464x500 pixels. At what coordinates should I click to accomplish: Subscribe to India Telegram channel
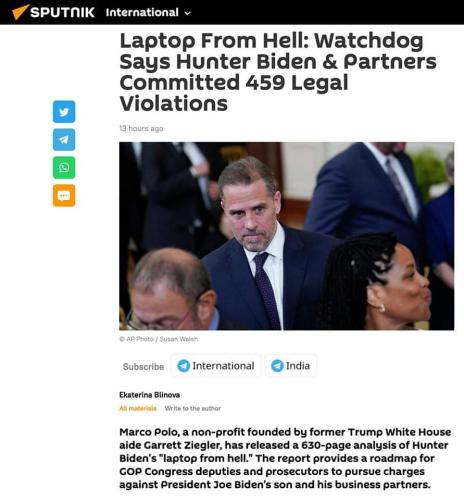tap(290, 366)
